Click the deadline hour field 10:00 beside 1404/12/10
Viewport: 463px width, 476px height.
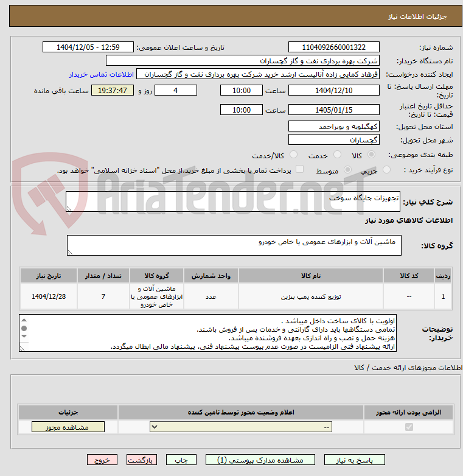coord(241,90)
